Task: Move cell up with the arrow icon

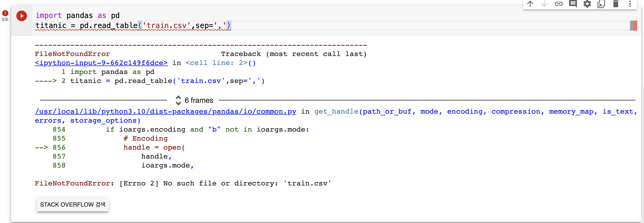Action: [x=530, y=4]
